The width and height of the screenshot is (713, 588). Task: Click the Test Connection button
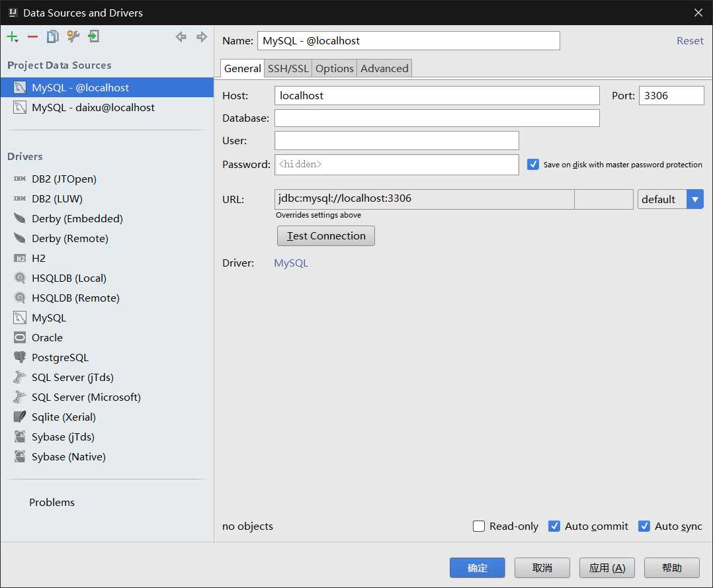[x=326, y=235]
